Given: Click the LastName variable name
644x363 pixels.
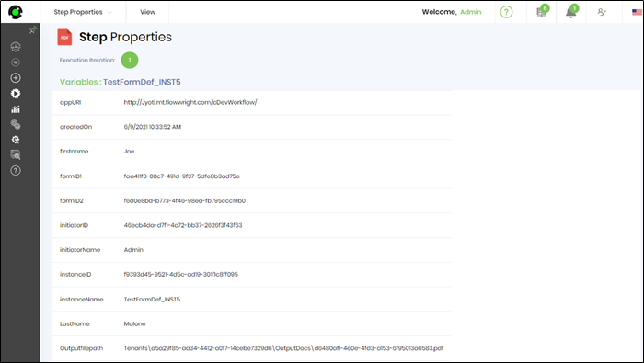Looking at the screenshot, I should 75,323.
